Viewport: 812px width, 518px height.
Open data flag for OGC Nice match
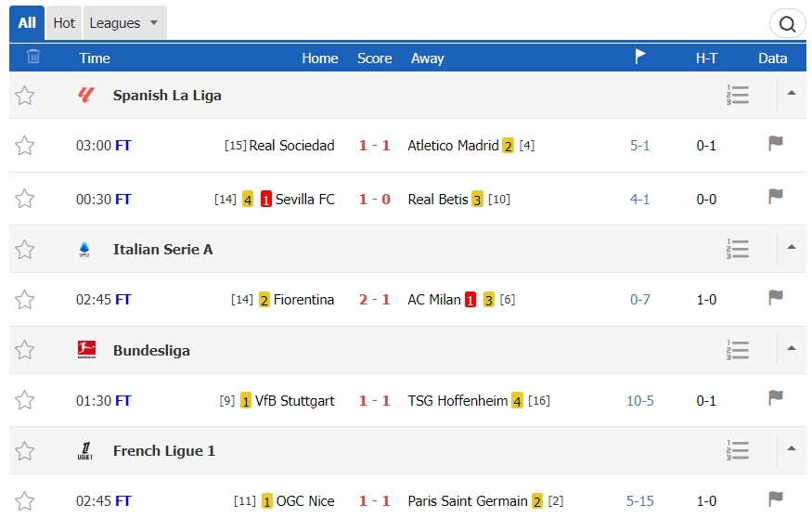pyautogui.click(x=775, y=499)
